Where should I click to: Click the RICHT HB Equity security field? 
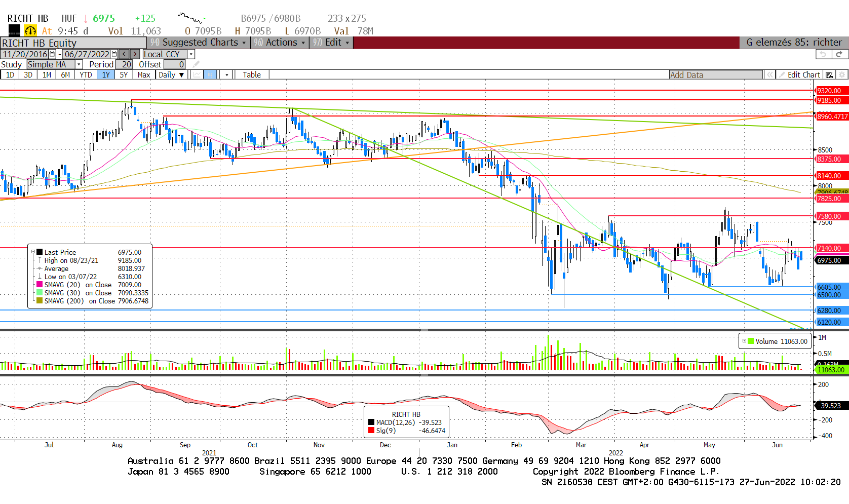click(x=73, y=43)
